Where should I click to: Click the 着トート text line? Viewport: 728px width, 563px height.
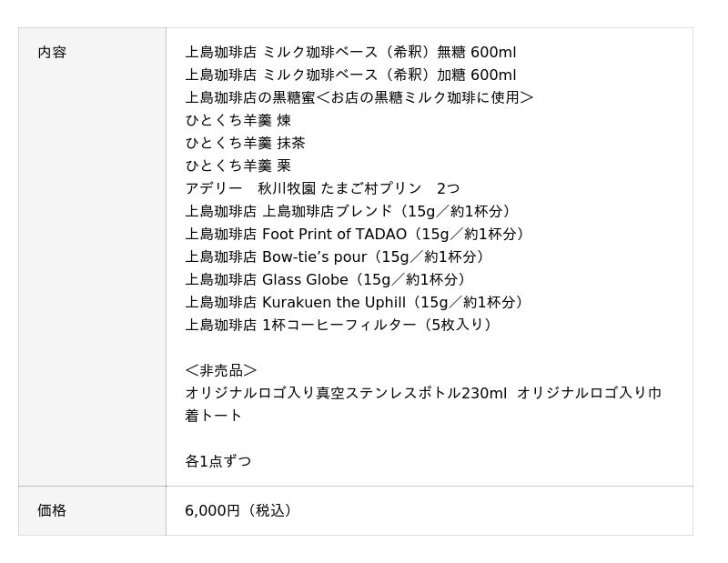coord(214,417)
